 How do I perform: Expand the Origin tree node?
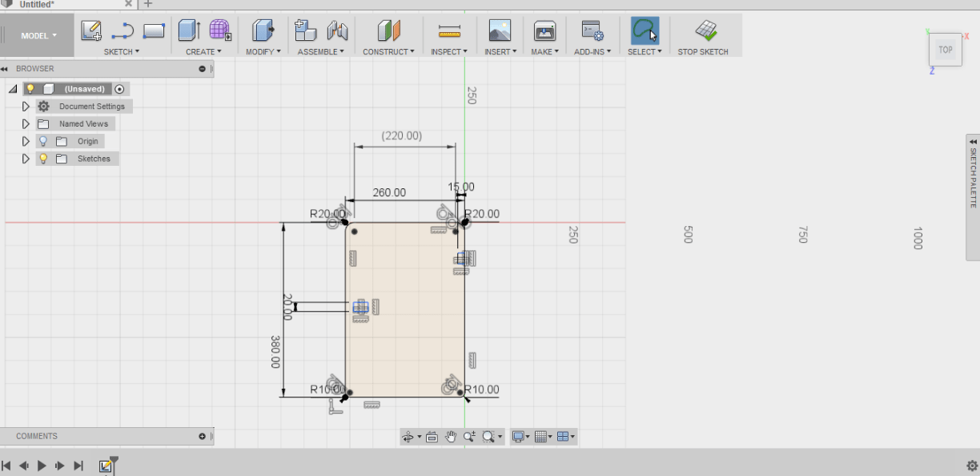(x=26, y=141)
